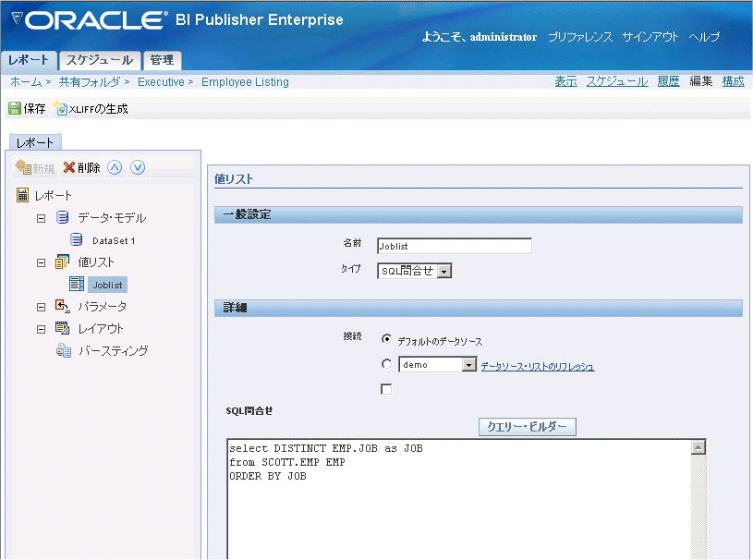Screen dimensions: 753x560
Task: Tick the checkbox below the demo dropdown
Action: 386,389
